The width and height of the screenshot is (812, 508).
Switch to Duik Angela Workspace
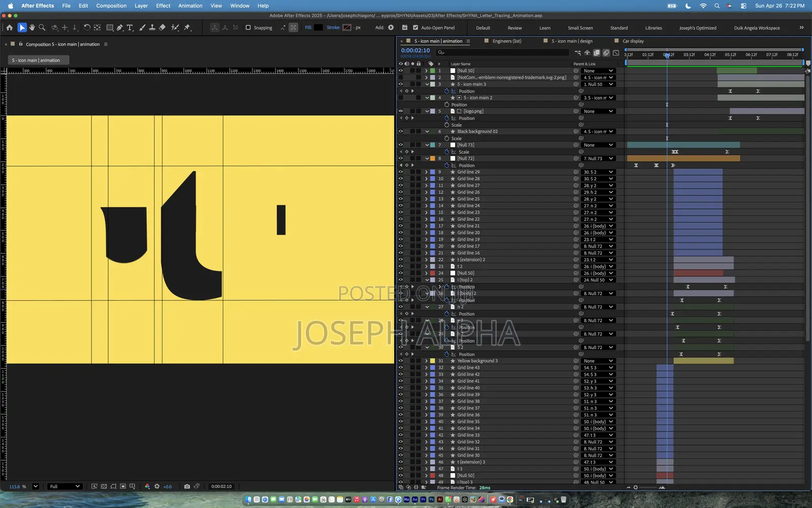point(757,28)
